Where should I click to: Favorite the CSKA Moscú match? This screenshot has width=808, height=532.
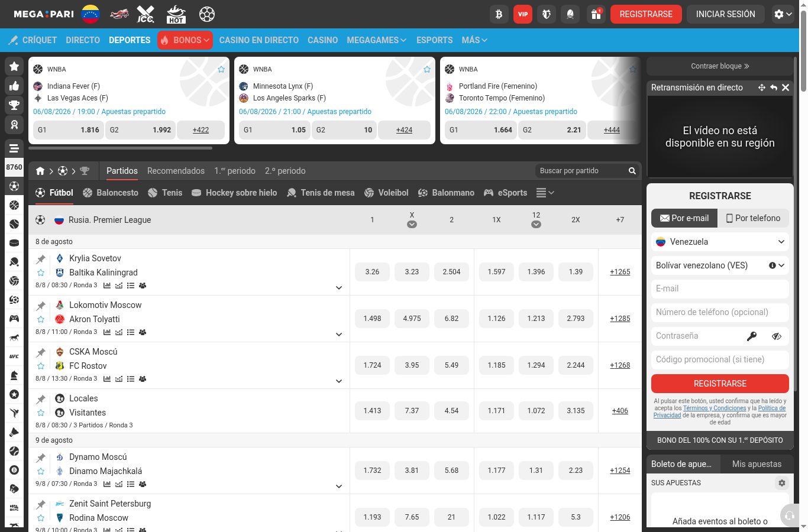[41, 366]
